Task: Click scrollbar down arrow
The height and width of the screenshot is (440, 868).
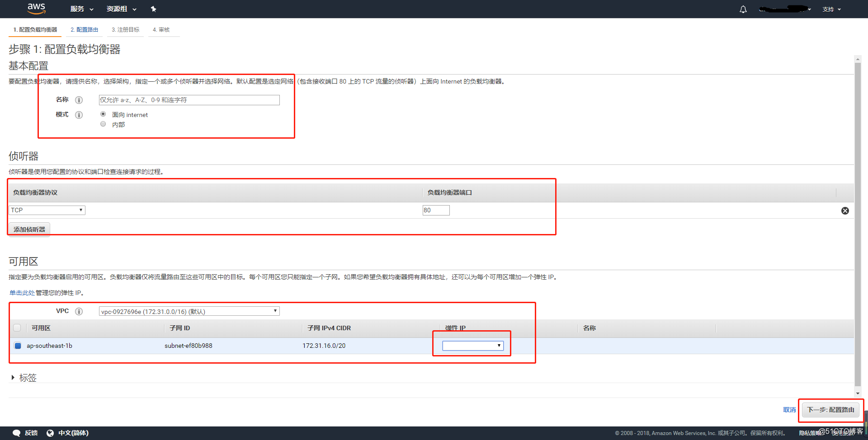Action: click(858, 393)
